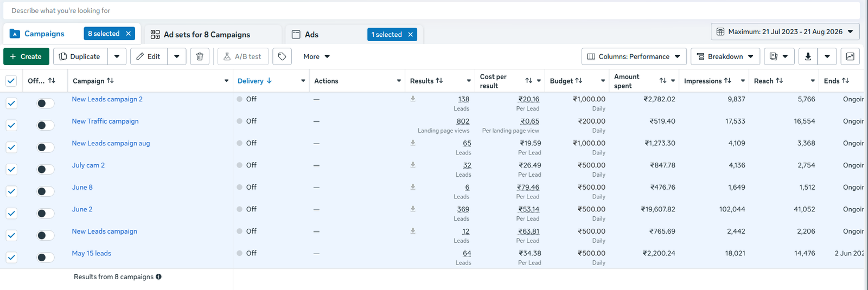Click the Edit button
The height and width of the screenshot is (290, 868).
tap(149, 56)
